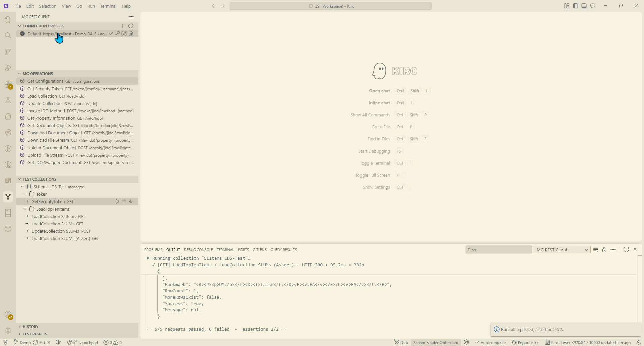
Task: Collapse the Test Collections section
Action: tap(19, 179)
